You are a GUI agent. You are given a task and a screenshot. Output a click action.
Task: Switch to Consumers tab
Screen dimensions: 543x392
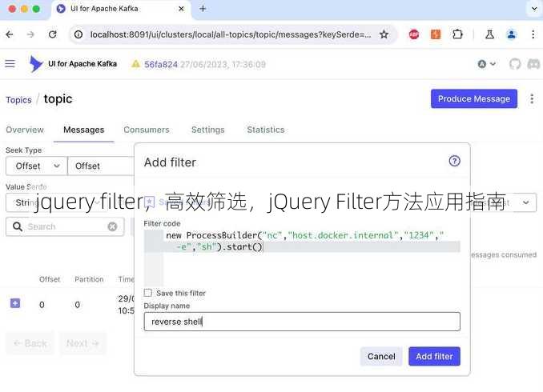147,130
